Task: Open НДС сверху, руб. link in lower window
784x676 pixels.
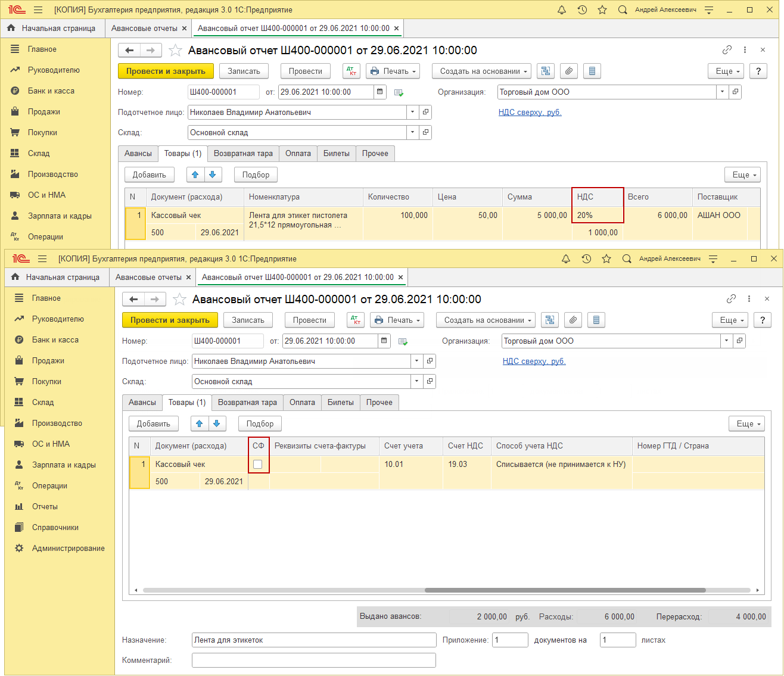Action: 534,361
